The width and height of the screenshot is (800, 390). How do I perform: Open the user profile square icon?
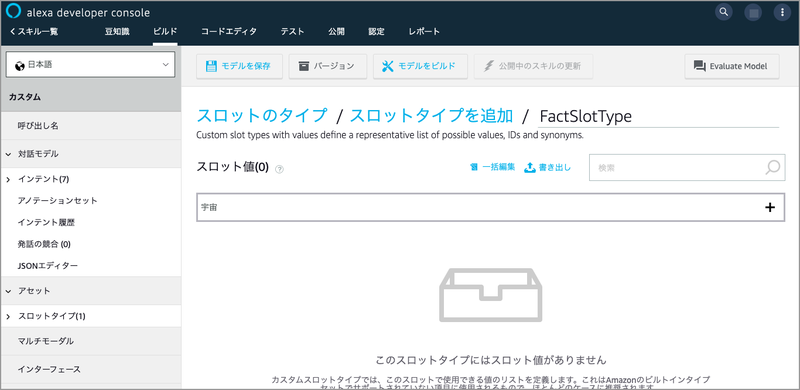point(753,12)
